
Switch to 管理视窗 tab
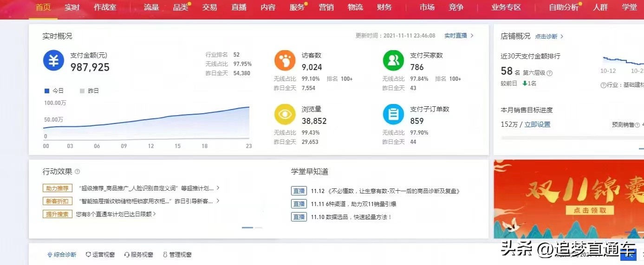[x=177, y=255]
